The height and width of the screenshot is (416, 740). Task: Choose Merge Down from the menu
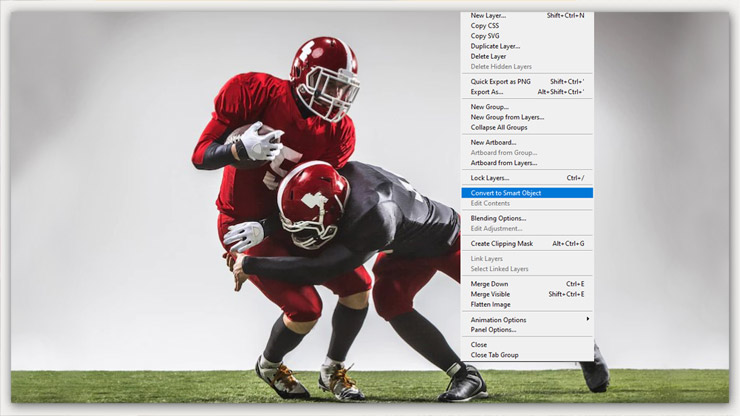(x=489, y=284)
